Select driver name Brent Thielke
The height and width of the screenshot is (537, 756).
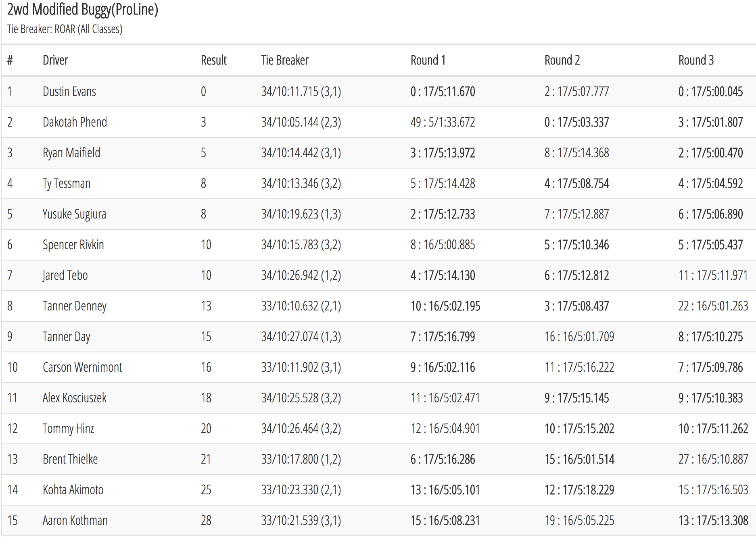(x=70, y=459)
